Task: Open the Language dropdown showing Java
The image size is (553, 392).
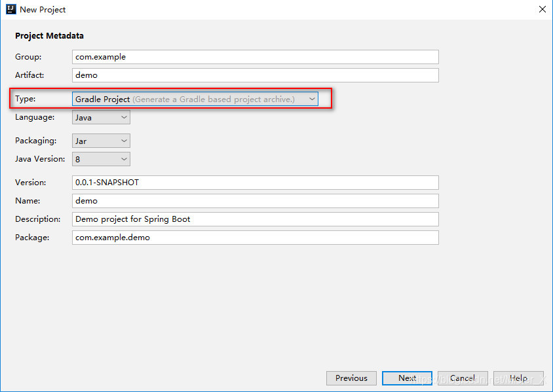Action: pyautogui.click(x=101, y=117)
